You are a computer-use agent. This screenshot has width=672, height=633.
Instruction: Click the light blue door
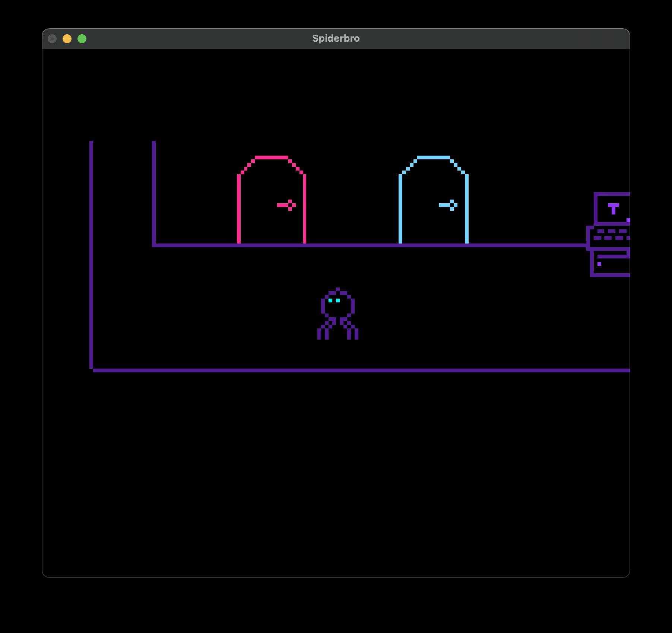(434, 201)
